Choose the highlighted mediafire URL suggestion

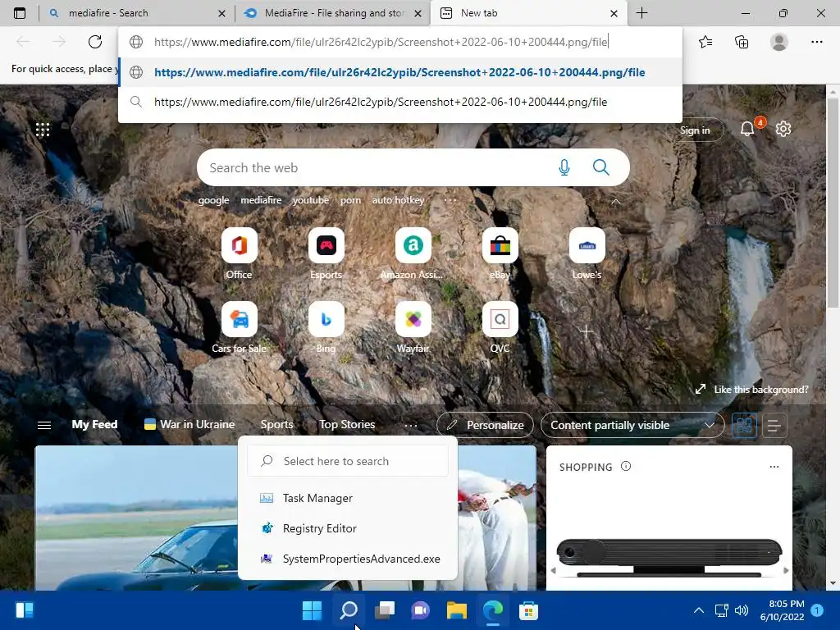pyautogui.click(x=400, y=72)
